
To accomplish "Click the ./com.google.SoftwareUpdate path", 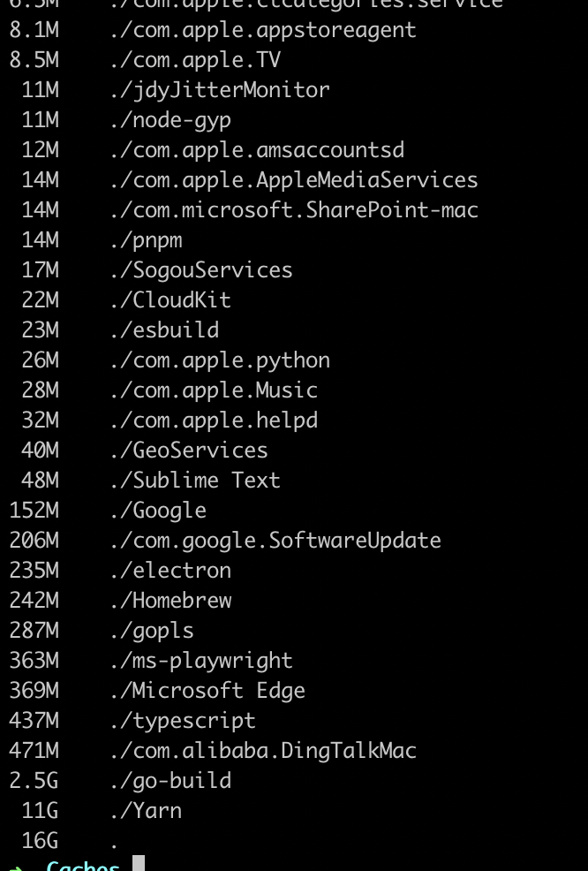I will click(275, 540).
